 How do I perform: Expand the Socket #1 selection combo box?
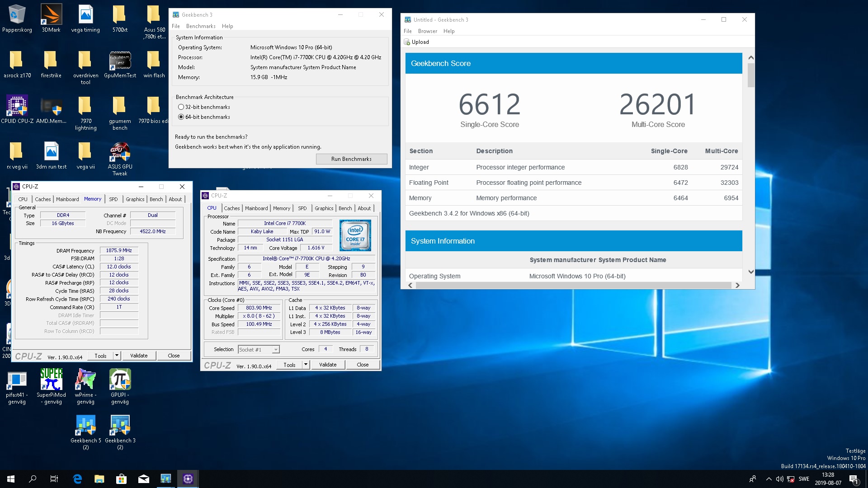click(x=259, y=349)
